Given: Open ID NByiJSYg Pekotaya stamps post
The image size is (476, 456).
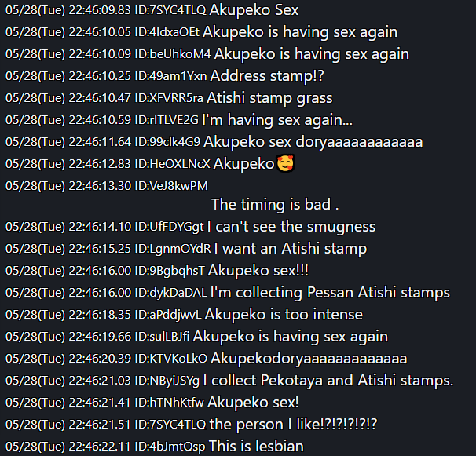Looking at the screenshot, I should (167, 381).
